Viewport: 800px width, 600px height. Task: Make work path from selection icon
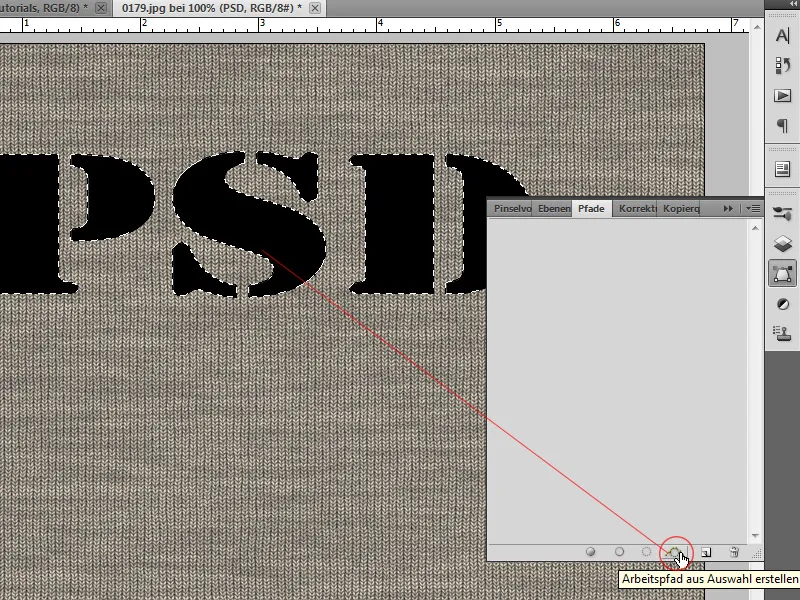(x=674, y=552)
